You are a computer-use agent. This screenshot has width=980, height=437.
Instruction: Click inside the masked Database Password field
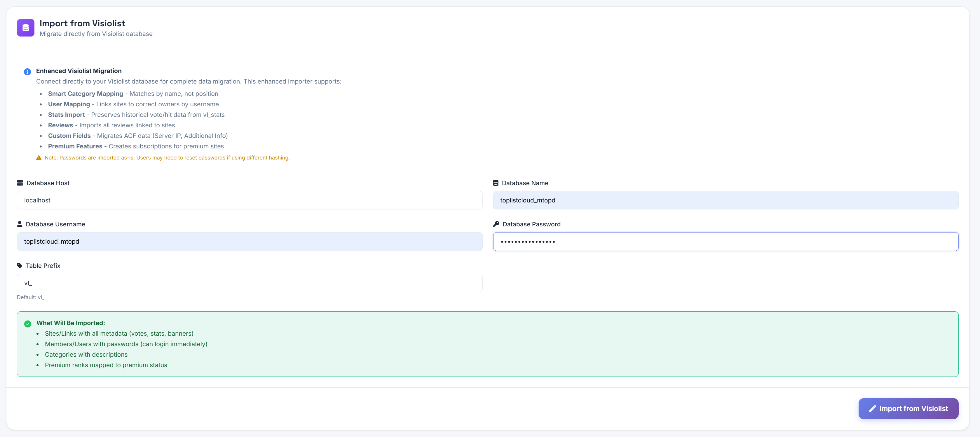726,241
